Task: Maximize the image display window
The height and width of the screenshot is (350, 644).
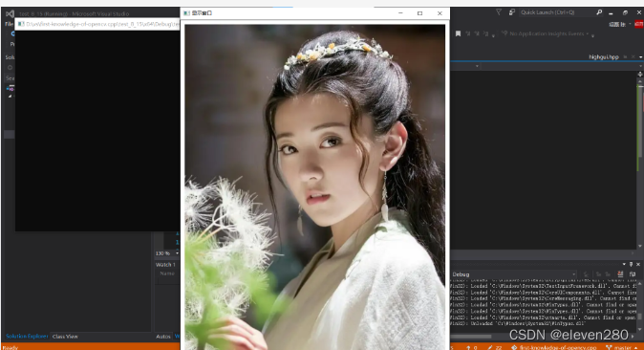Action: click(419, 13)
